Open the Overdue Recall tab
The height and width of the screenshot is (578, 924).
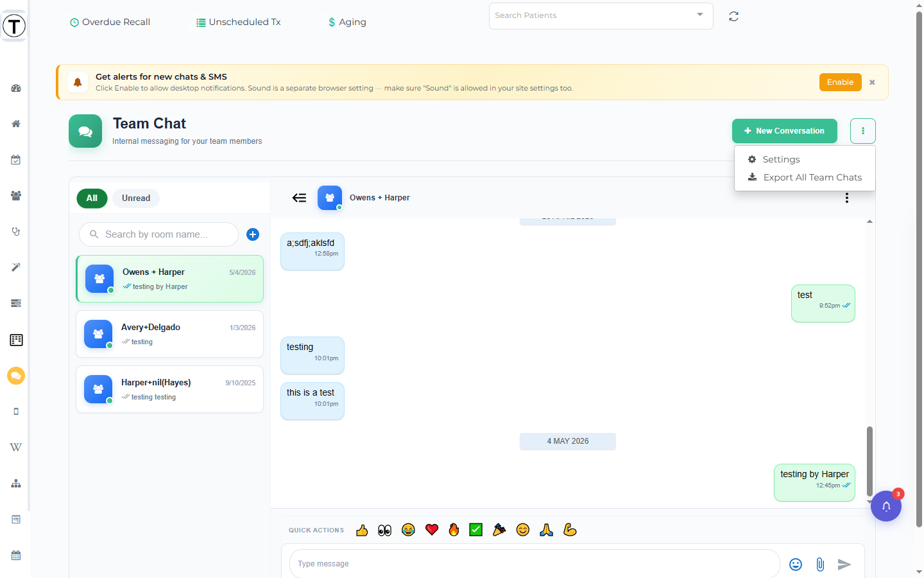(110, 22)
